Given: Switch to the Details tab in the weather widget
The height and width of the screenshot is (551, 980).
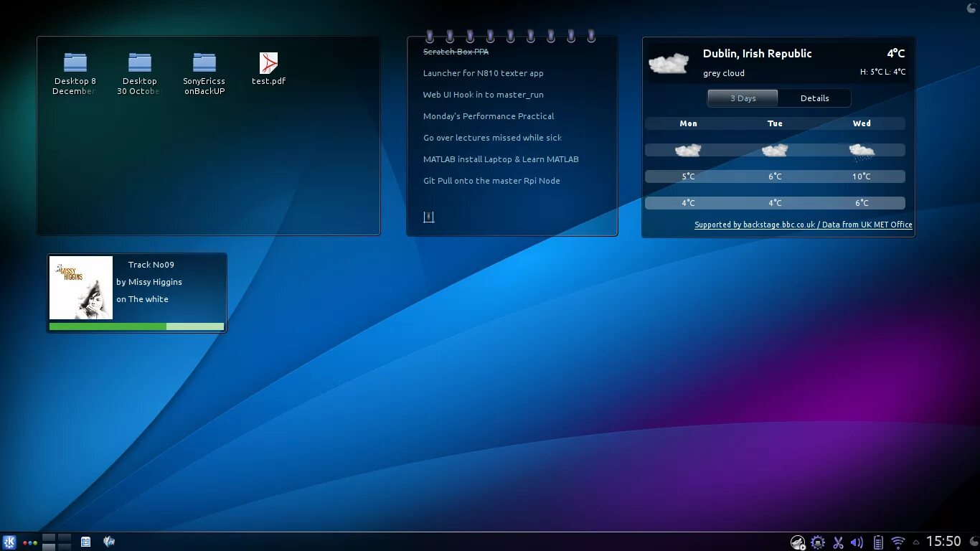Looking at the screenshot, I should point(814,98).
